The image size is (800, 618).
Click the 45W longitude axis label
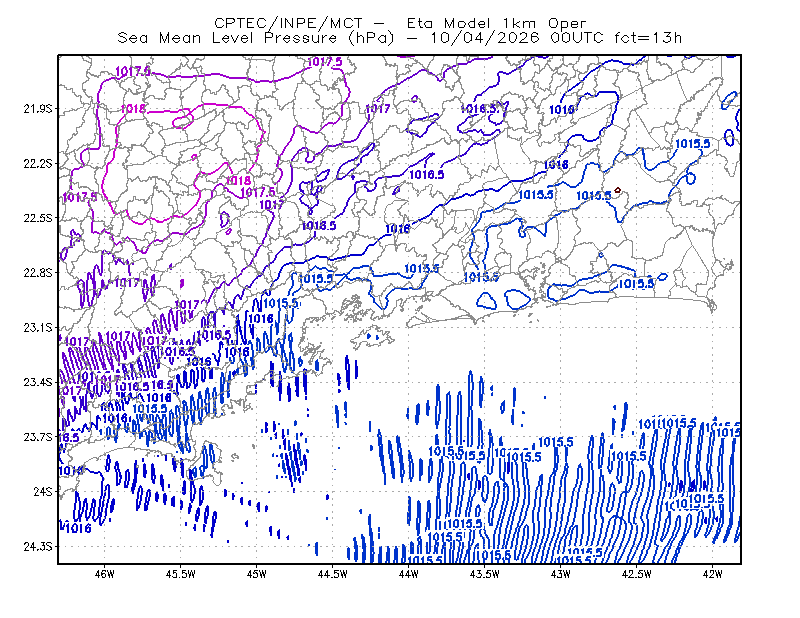coord(257,574)
